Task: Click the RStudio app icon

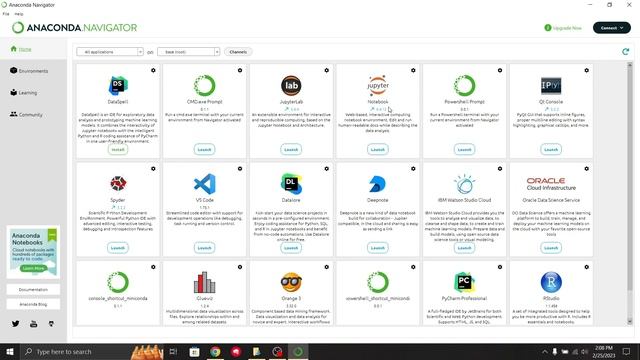Action: (x=551, y=282)
